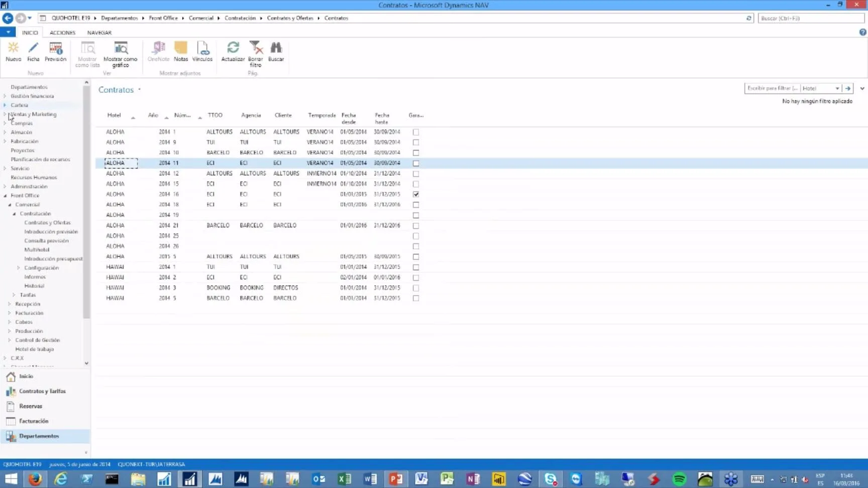Image resolution: width=868 pixels, height=488 pixels.
Task: Uncheck Garantía checkbox for ALOHA contract 16
Action: 416,194
